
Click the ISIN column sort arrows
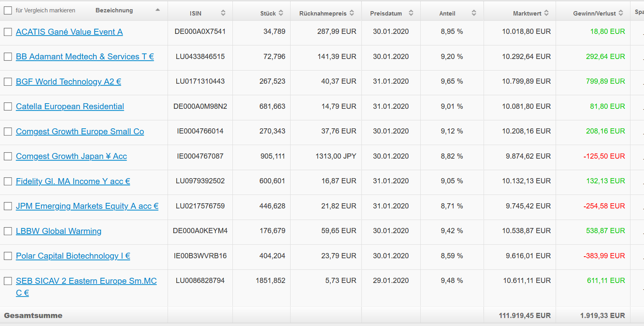point(223,13)
